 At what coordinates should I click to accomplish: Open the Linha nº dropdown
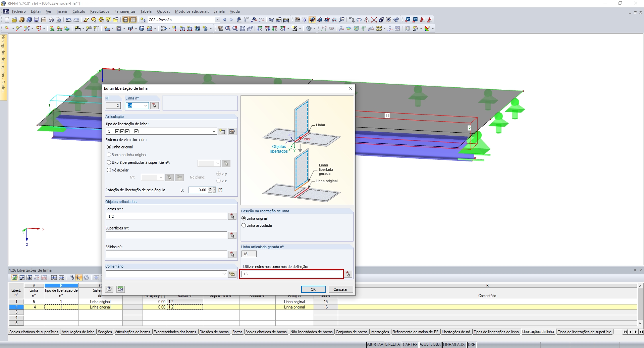(146, 106)
